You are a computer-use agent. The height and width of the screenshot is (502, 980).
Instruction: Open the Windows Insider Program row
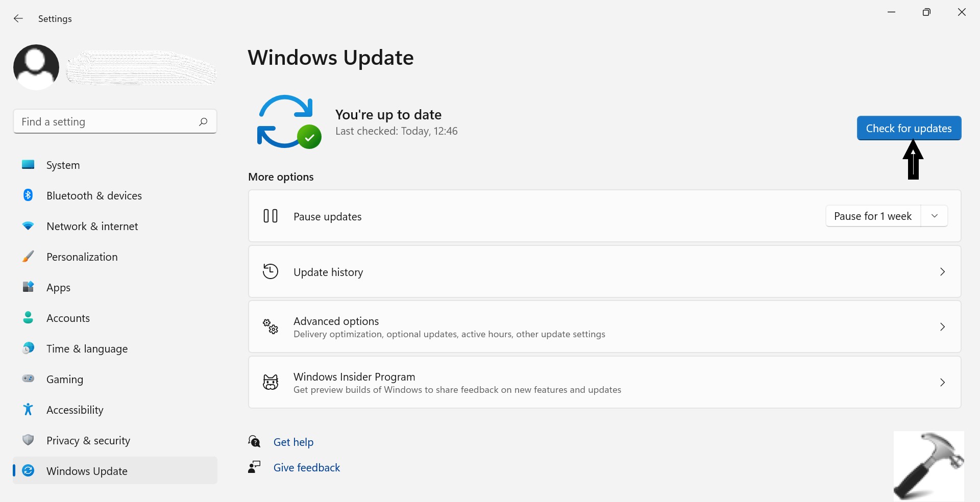pos(605,382)
